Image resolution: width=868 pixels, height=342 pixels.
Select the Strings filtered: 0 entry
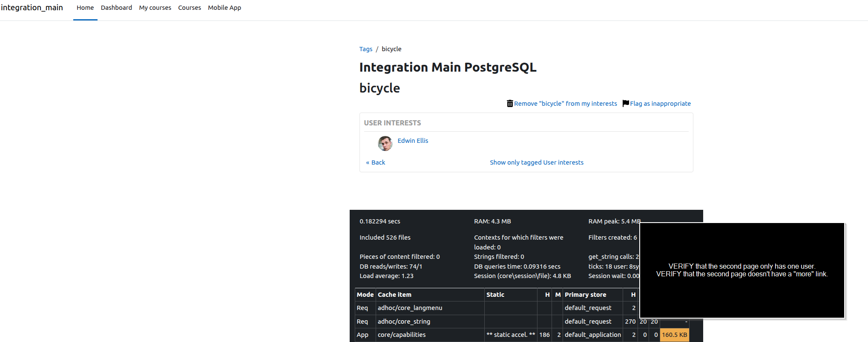(x=499, y=257)
